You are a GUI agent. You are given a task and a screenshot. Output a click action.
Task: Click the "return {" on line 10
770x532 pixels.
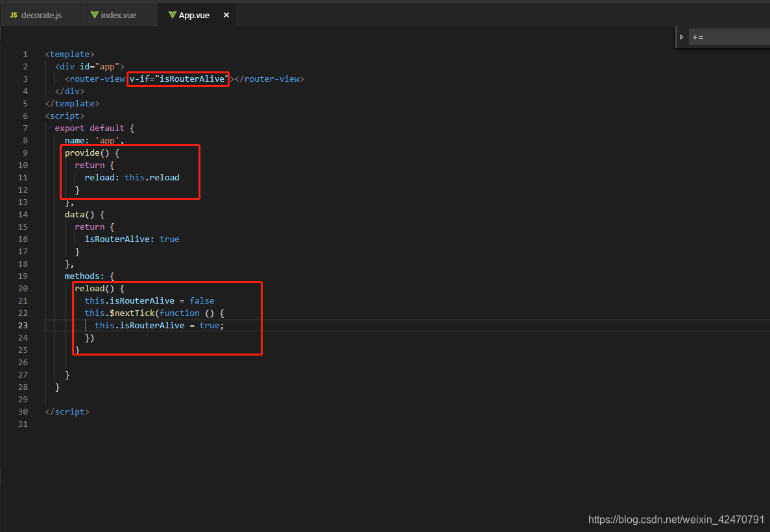click(94, 165)
